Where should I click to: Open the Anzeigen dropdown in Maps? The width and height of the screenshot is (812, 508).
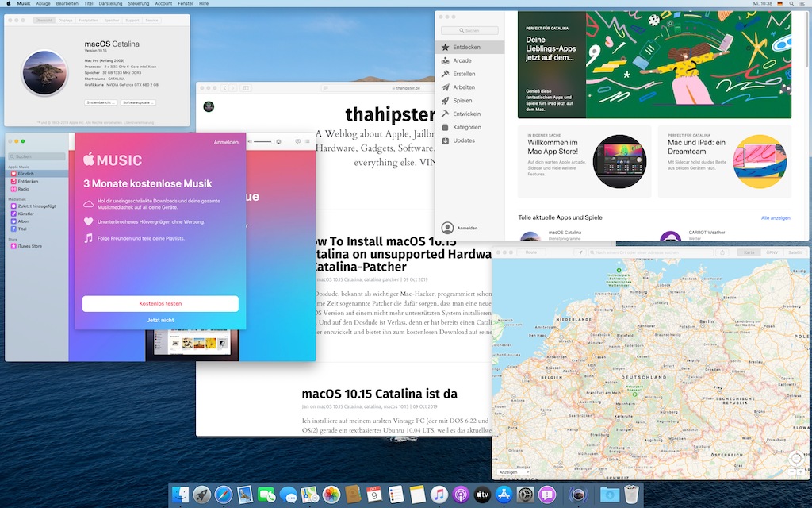[x=512, y=472]
